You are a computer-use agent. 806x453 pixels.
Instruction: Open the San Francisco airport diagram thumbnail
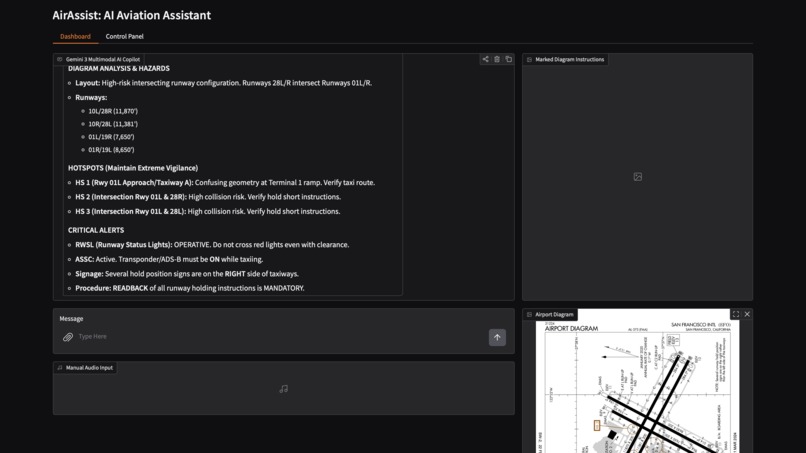(x=637, y=387)
